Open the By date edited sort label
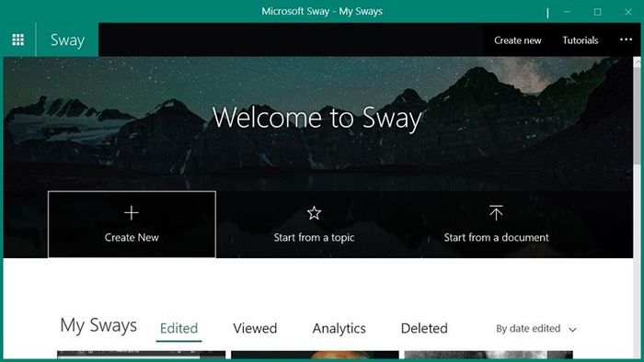Screen dimensions: 644x362 528,328
